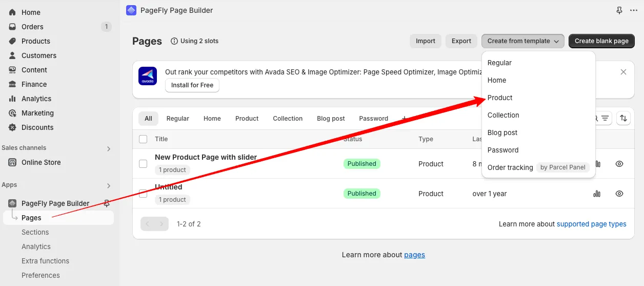Click the pin icon in top header

[619, 10]
